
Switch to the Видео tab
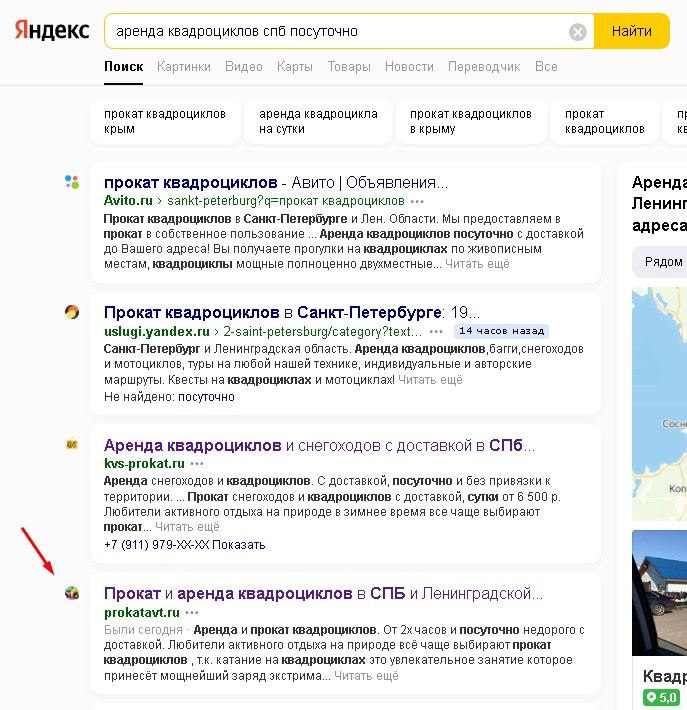pos(244,67)
